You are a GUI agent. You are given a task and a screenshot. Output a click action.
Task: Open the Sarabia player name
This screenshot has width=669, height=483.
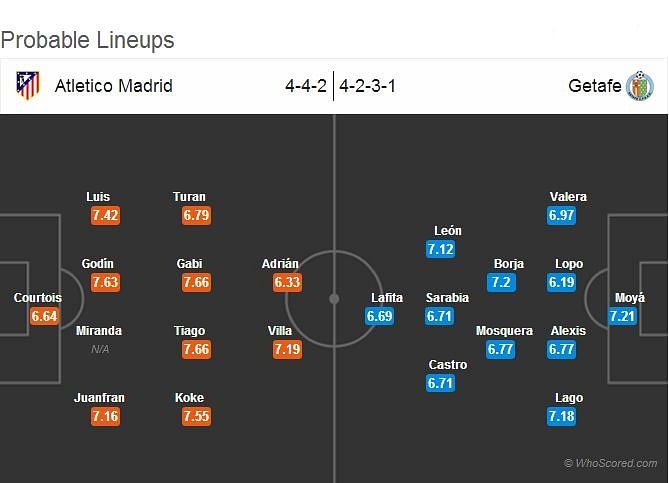pos(447,297)
